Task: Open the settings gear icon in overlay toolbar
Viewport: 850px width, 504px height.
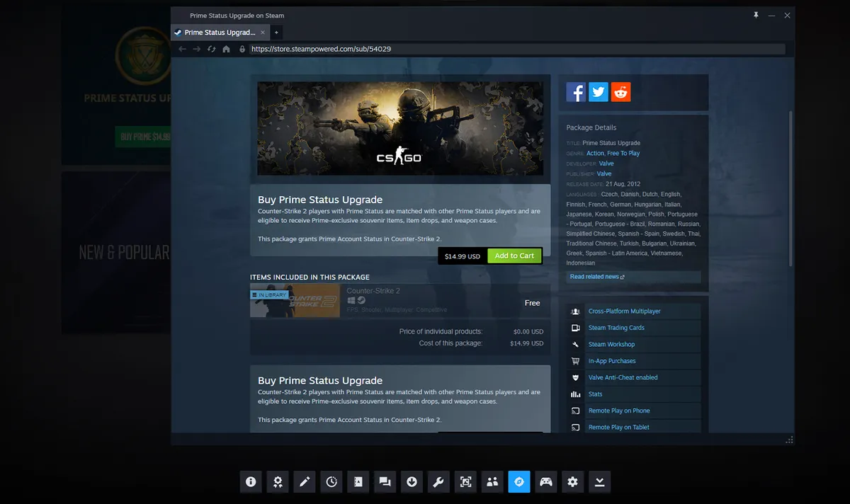Action: coord(573,482)
